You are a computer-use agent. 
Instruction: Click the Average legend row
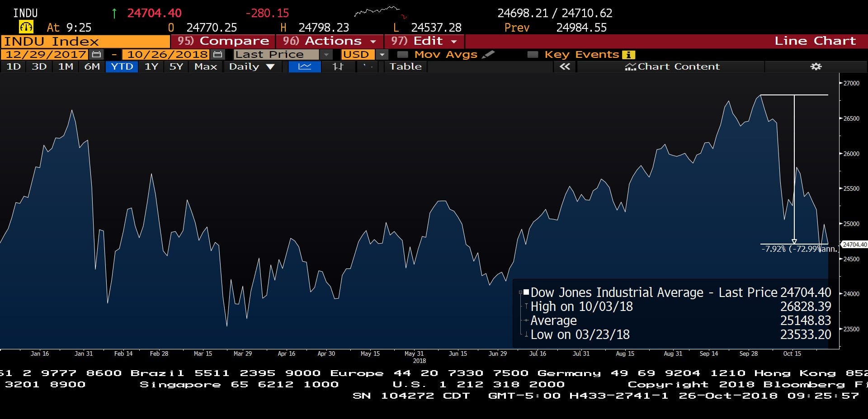(676, 320)
